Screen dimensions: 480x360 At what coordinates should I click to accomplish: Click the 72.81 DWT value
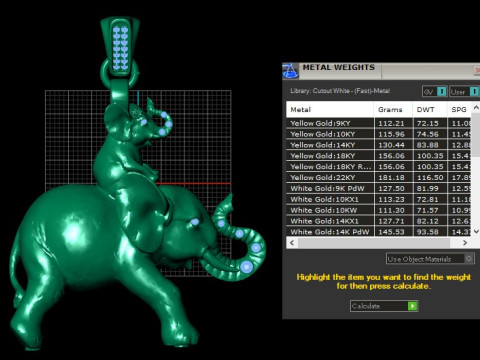(428, 199)
